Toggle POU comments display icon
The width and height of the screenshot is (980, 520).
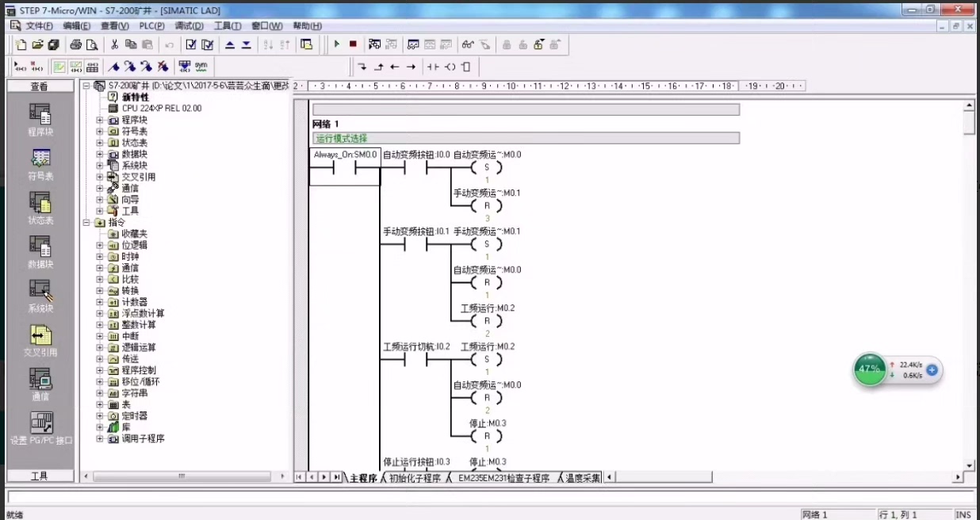[59, 67]
